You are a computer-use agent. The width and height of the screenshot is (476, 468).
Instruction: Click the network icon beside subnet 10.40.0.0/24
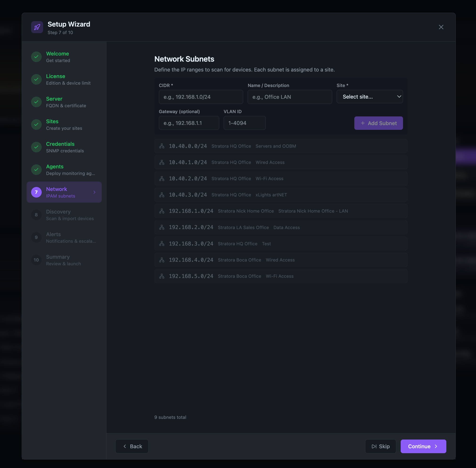162,146
